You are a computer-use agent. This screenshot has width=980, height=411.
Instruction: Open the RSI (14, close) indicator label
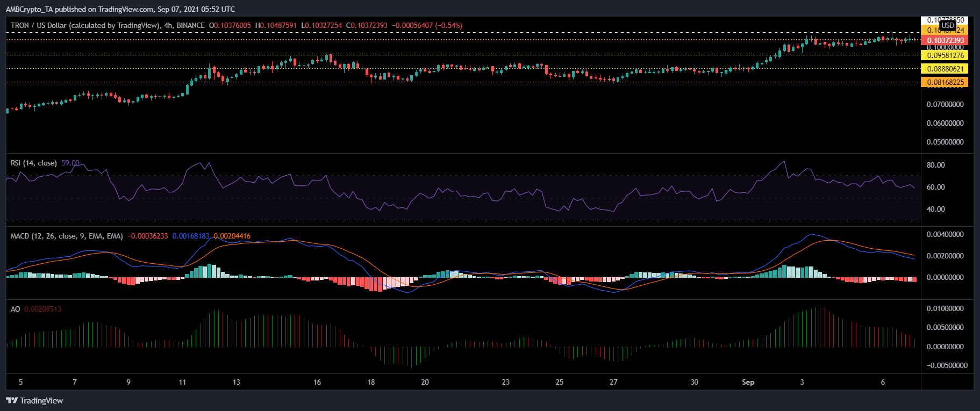point(34,163)
